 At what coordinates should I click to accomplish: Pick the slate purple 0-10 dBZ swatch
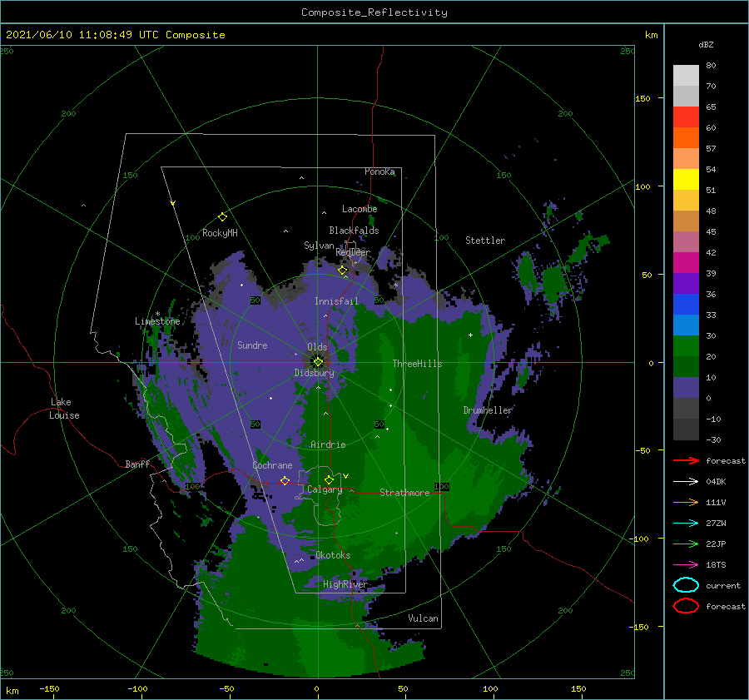[x=686, y=388]
